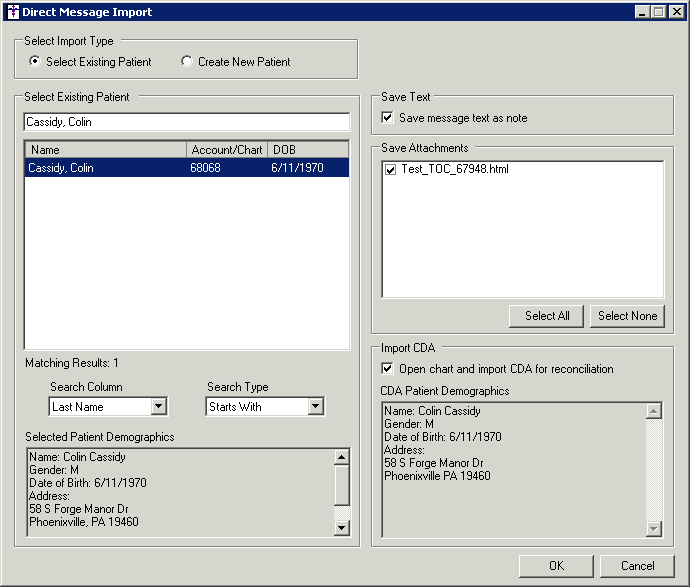This screenshot has height=587, width=690.
Task: Click scroll down arrow in CDA Patient Demographics
Action: 654,528
